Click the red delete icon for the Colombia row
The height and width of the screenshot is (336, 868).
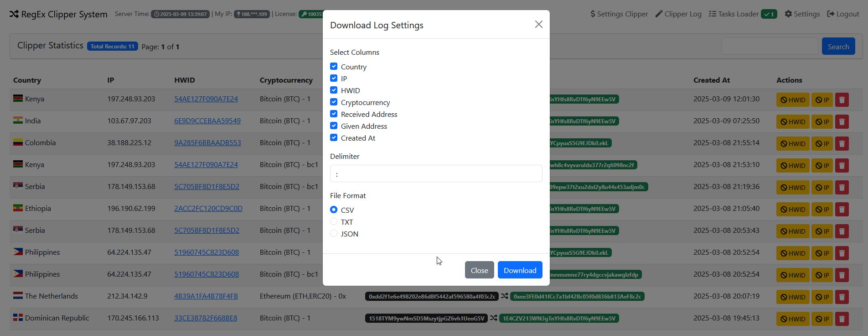click(x=842, y=143)
